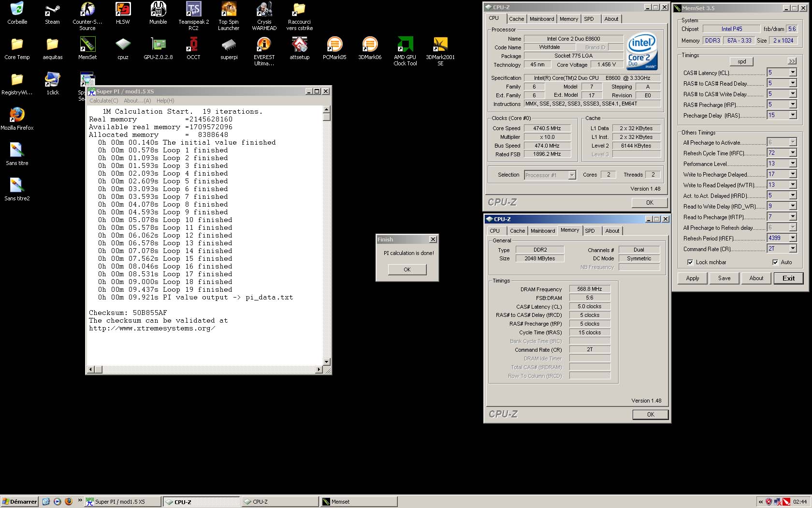Viewport: 812px width, 508px height.
Task: Open Mozilla Firefox desktop icon
Action: (17, 119)
